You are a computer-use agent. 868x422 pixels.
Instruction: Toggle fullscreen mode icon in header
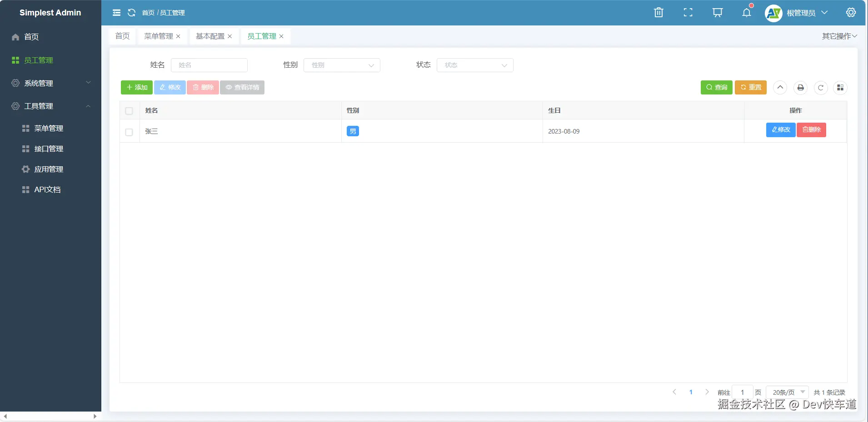coord(688,13)
